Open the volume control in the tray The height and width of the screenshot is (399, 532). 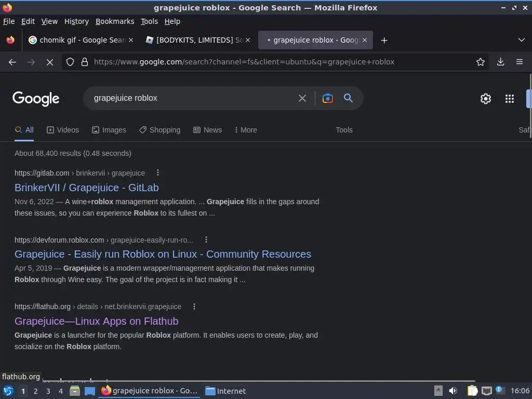pyautogui.click(x=453, y=391)
